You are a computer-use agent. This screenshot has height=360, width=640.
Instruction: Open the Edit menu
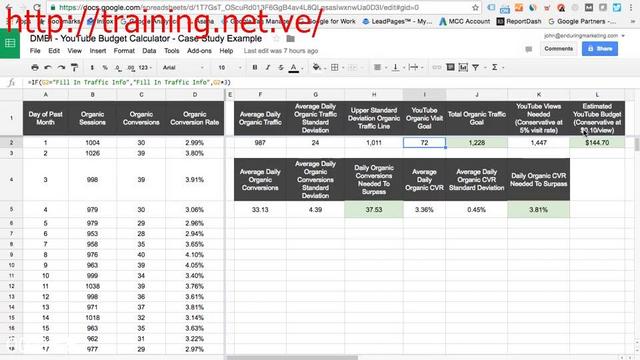[x=54, y=51]
